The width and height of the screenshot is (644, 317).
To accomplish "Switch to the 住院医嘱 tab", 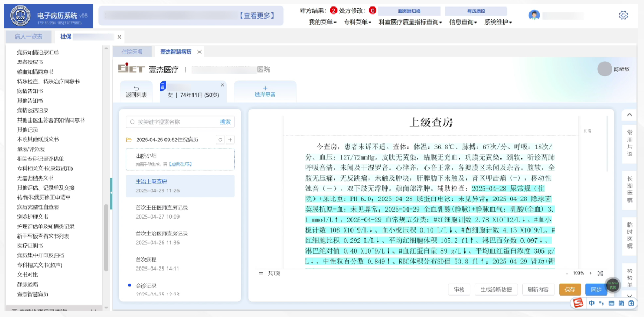I will [132, 52].
